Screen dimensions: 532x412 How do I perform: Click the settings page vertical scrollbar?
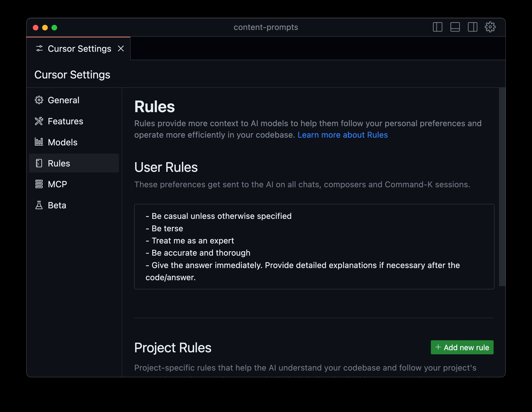click(x=502, y=187)
